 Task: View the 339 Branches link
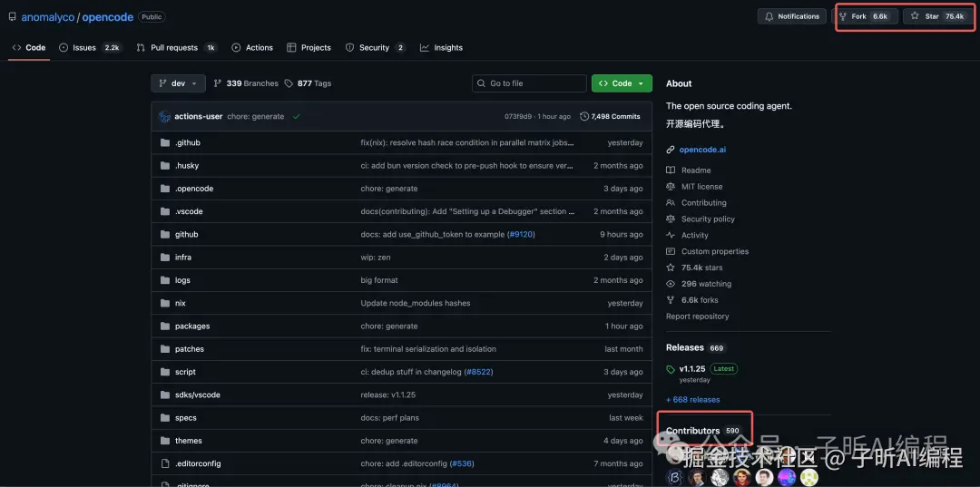coord(246,83)
